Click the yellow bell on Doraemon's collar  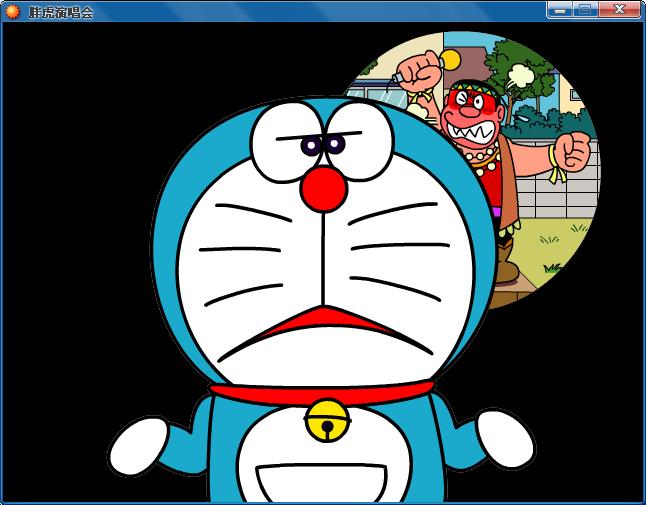[x=328, y=421]
